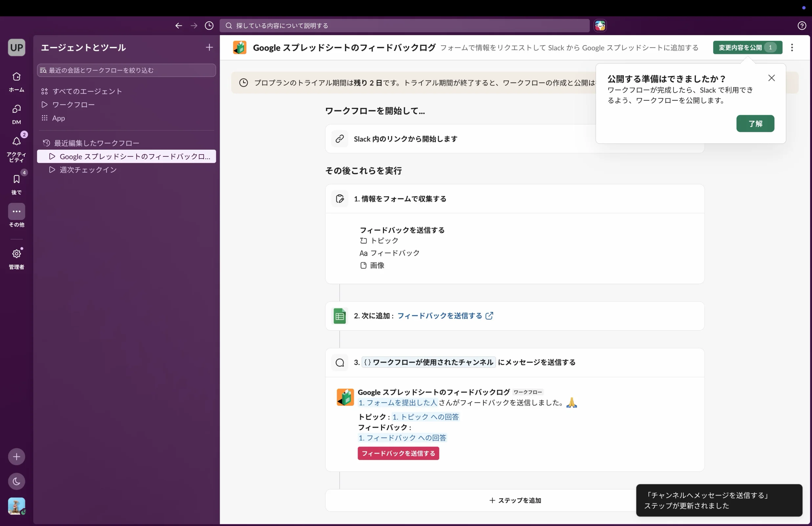Screen dimensions: 812x526
Task: Open the UP workspace switcher
Action: pyautogui.click(x=16, y=47)
